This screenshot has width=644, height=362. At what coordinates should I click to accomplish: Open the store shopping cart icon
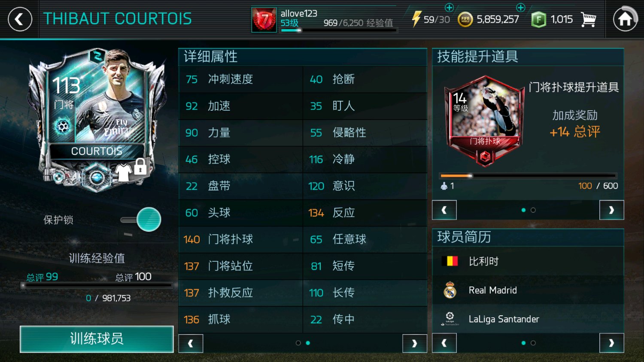point(589,19)
